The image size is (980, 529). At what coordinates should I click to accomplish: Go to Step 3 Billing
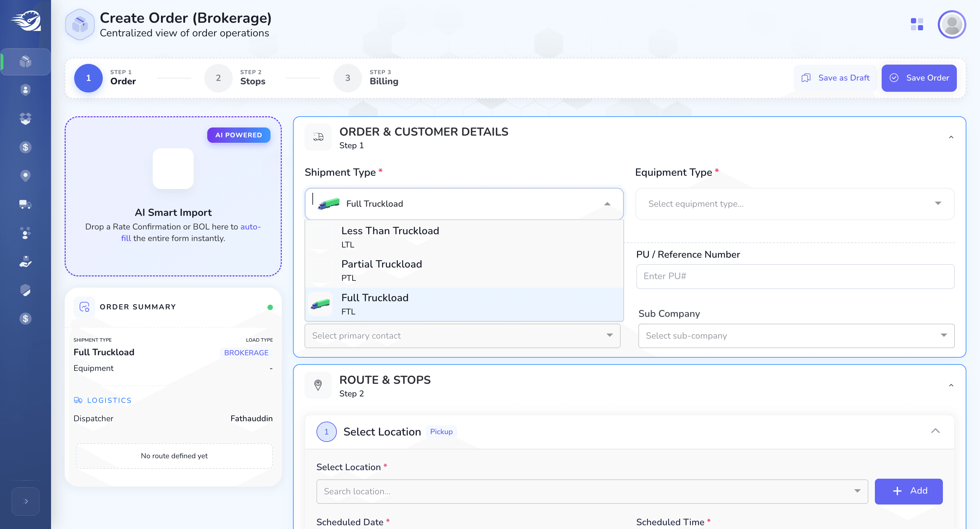(x=366, y=78)
